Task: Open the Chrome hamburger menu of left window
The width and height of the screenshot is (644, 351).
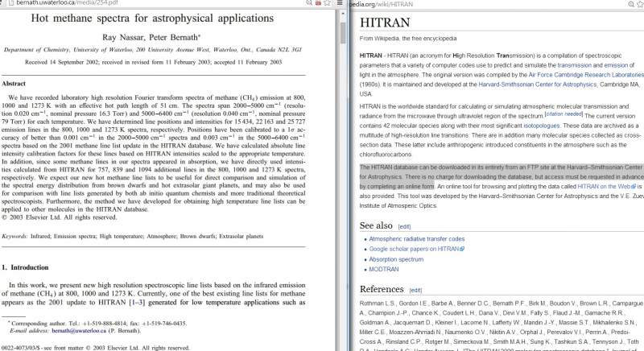Action: pyautogui.click(x=340, y=3)
